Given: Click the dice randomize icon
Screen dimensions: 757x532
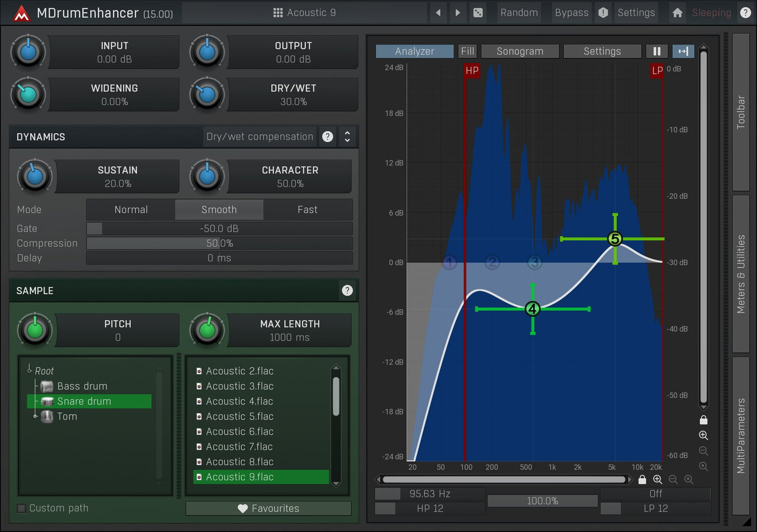Looking at the screenshot, I should click(x=478, y=13).
